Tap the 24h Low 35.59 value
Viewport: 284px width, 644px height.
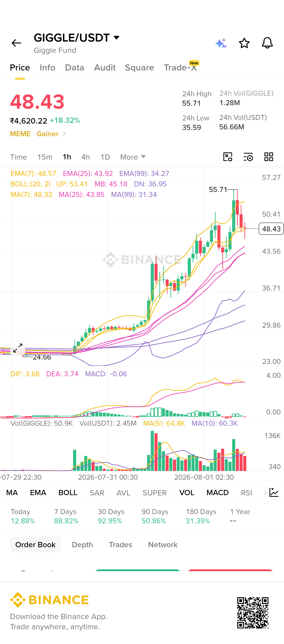click(191, 127)
